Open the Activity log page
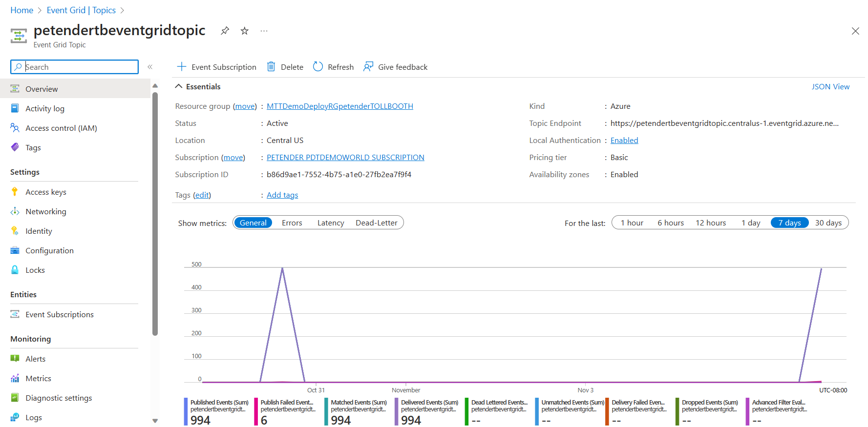The height and width of the screenshot is (427, 868). coord(45,108)
